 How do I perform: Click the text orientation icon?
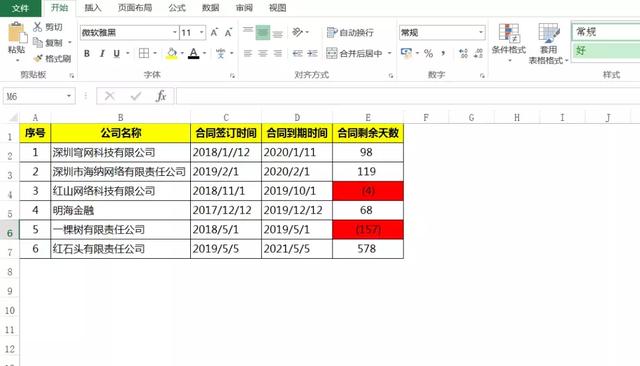[298, 32]
